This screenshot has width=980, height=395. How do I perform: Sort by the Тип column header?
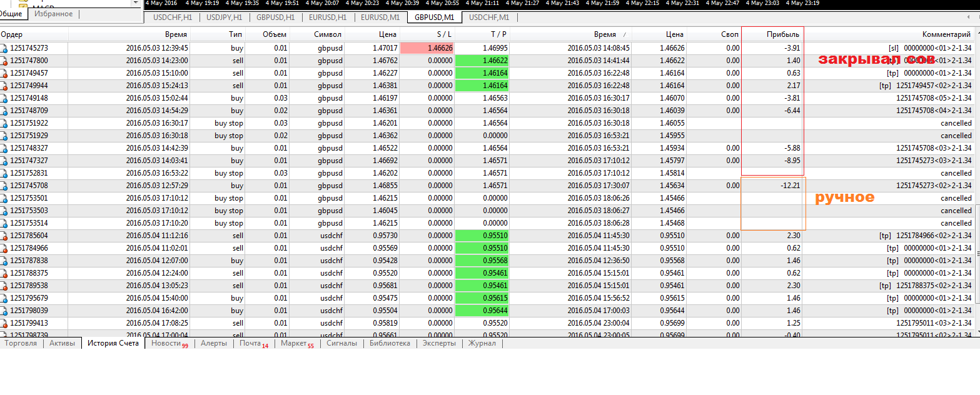tap(218, 35)
